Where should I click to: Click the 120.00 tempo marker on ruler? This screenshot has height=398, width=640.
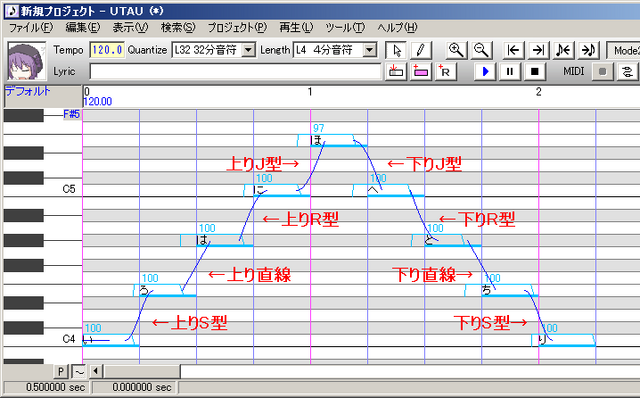[98, 102]
